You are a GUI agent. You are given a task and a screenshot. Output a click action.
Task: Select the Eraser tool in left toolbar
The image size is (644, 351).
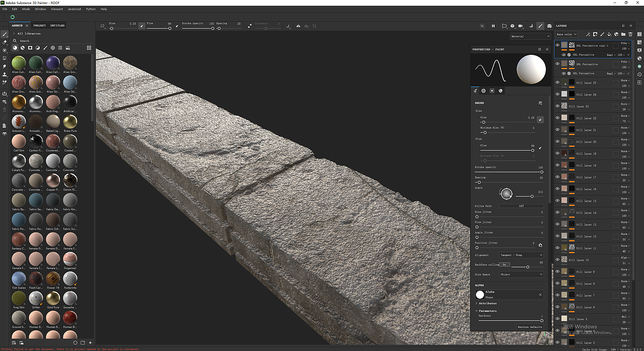tap(5, 42)
